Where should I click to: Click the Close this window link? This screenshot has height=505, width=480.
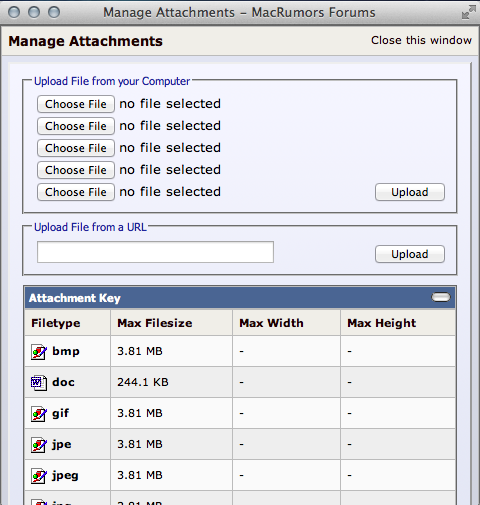pos(421,40)
